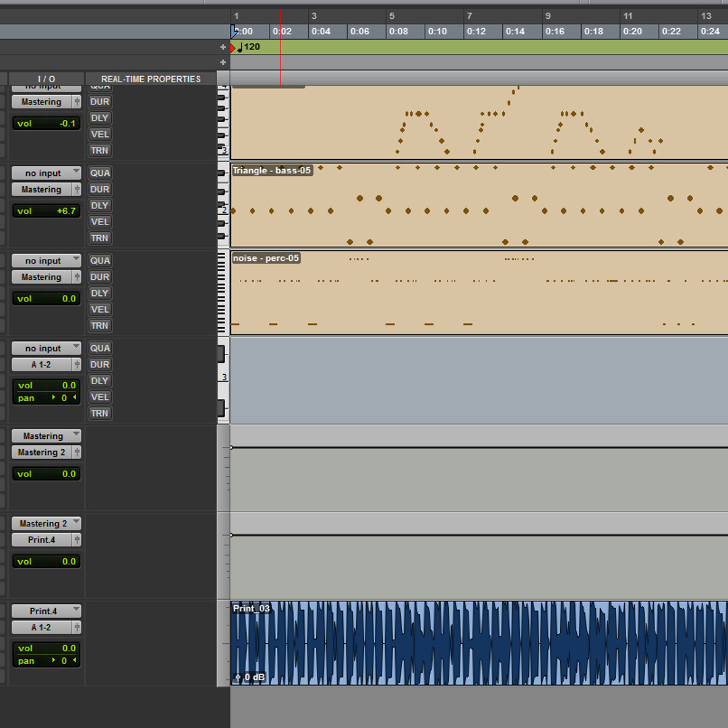
Task: Open the no input selector on empty MIDI track
Action: [x=47, y=348]
